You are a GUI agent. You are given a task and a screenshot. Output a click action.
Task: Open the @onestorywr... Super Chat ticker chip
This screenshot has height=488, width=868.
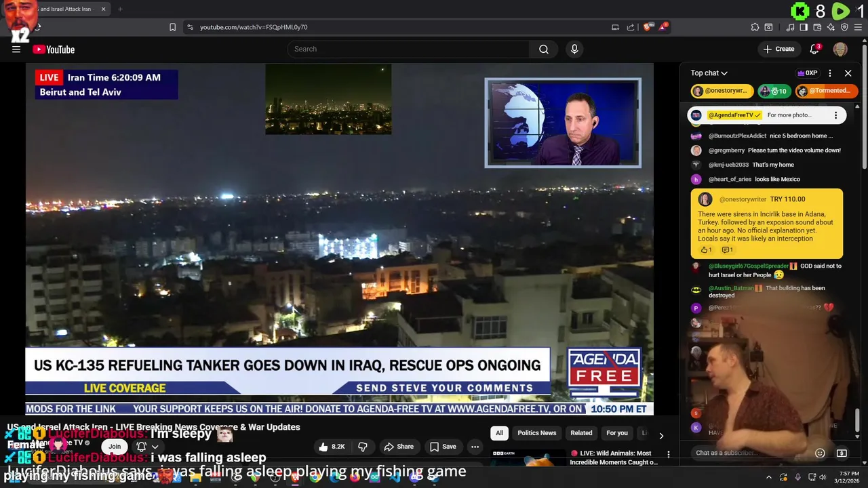point(722,91)
